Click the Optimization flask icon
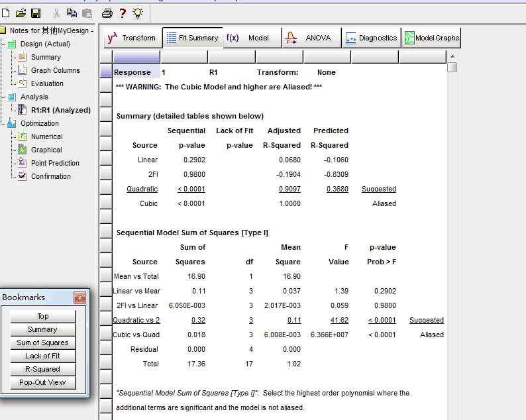This screenshot has width=526, height=420. [12, 123]
